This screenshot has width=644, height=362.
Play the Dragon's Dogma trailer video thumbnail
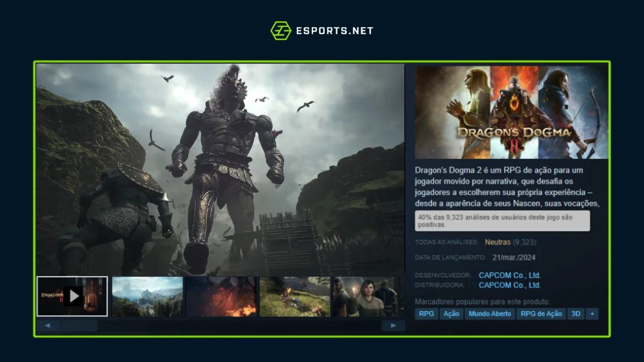[x=72, y=296]
